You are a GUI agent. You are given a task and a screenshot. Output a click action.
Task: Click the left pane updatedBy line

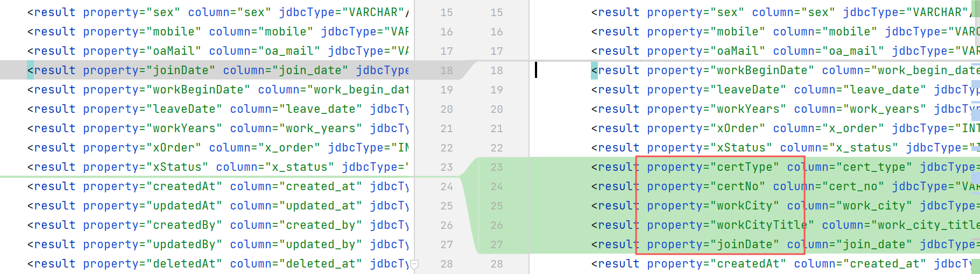pos(215,244)
